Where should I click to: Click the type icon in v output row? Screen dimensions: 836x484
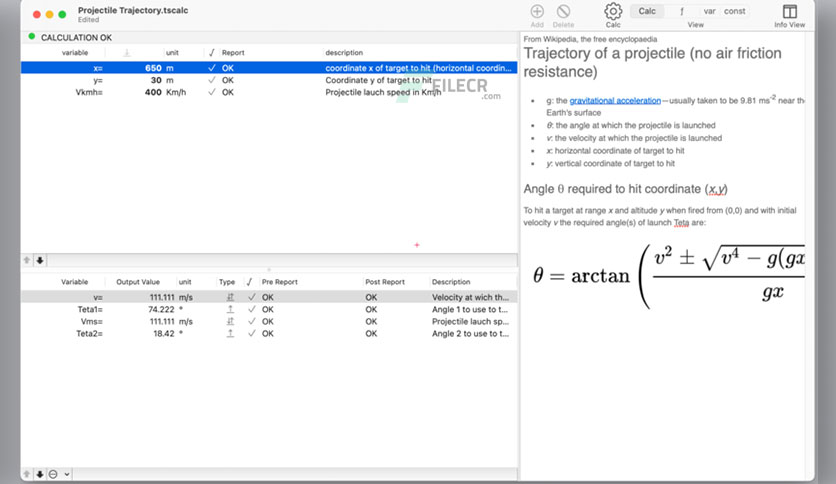(x=230, y=297)
